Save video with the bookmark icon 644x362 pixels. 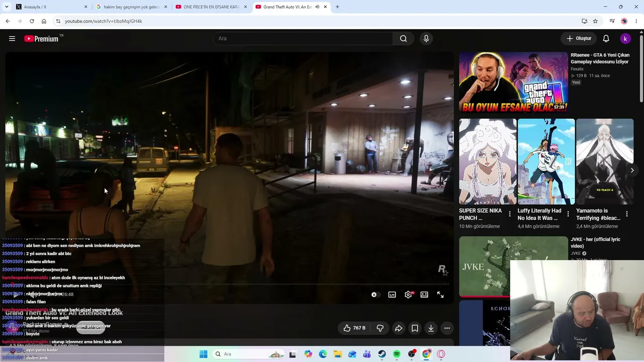click(x=415, y=328)
